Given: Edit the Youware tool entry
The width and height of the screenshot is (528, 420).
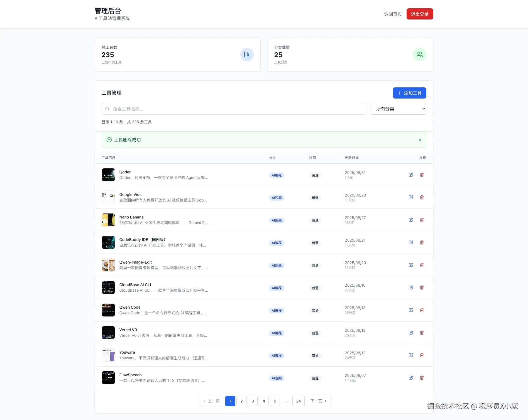Looking at the screenshot, I should 411,355.
